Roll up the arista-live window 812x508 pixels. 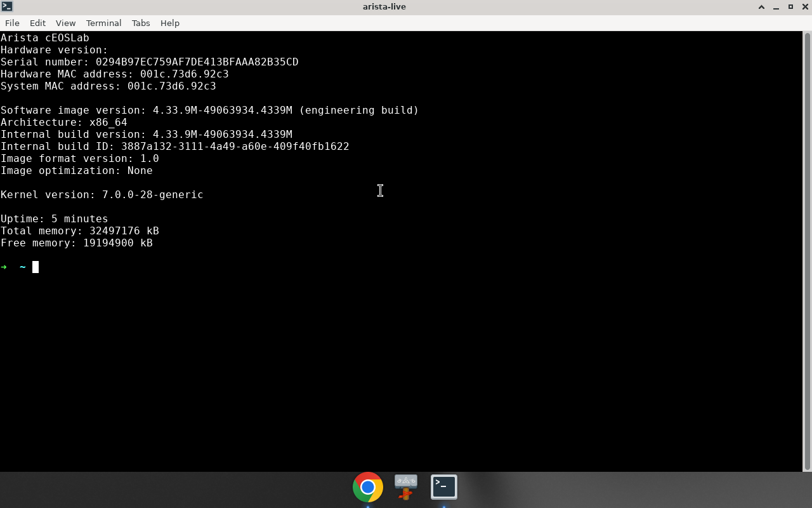point(761,6)
